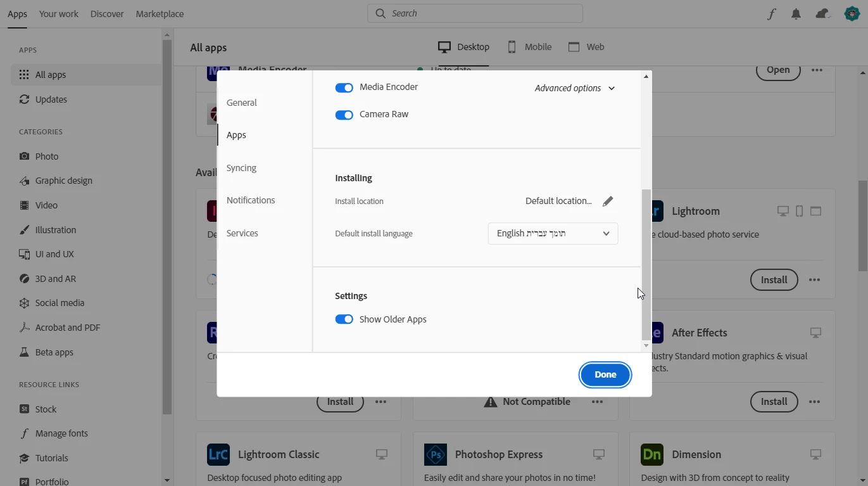Click the Dimension app icon
The height and width of the screenshot is (486, 868).
pyautogui.click(x=652, y=454)
